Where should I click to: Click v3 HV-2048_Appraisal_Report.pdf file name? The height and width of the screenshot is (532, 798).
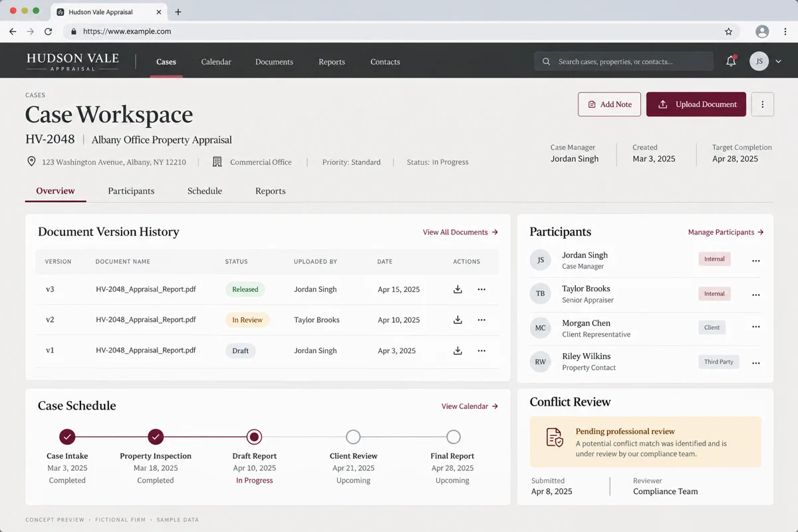(146, 289)
